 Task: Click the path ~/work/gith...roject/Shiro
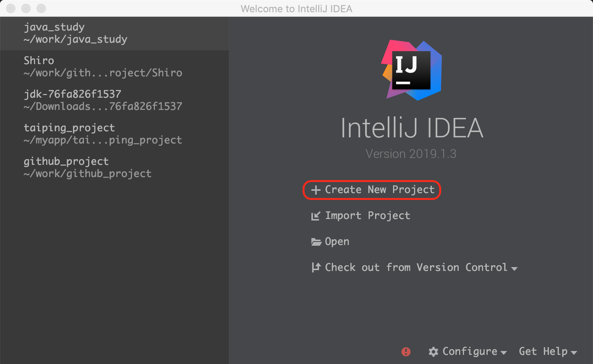click(103, 73)
